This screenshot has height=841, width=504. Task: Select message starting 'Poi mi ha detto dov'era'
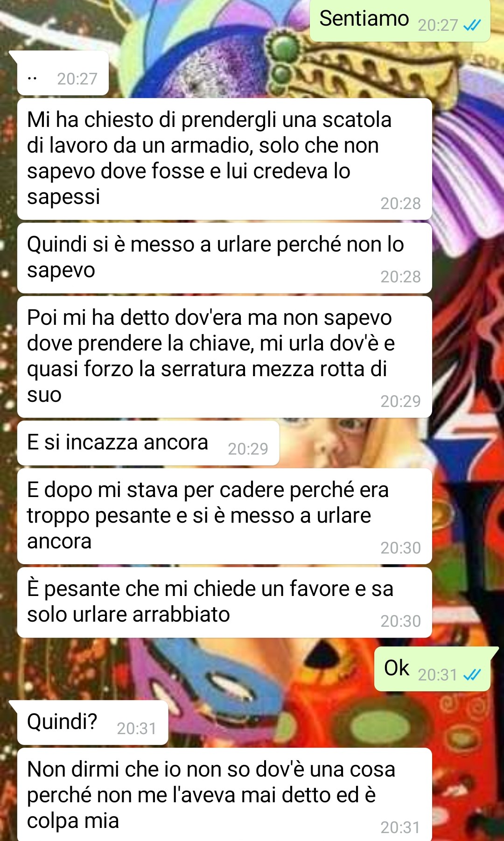[x=224, y=357]
